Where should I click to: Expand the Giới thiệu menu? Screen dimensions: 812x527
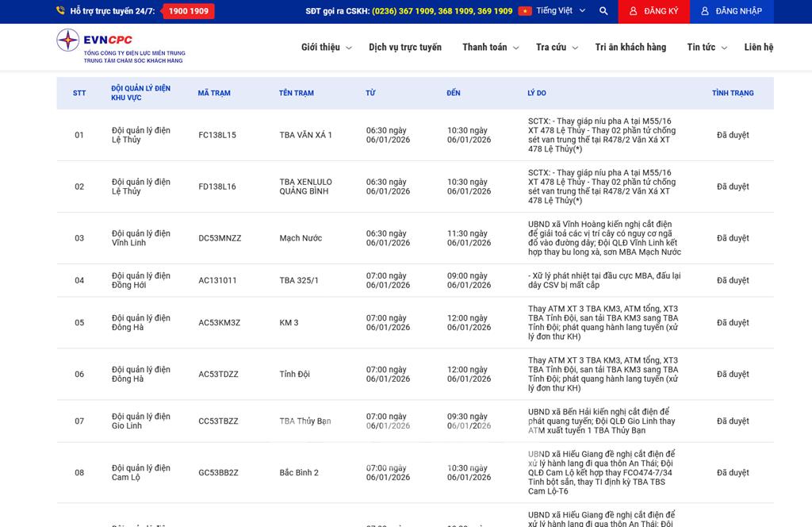click(x=326, y=48)
